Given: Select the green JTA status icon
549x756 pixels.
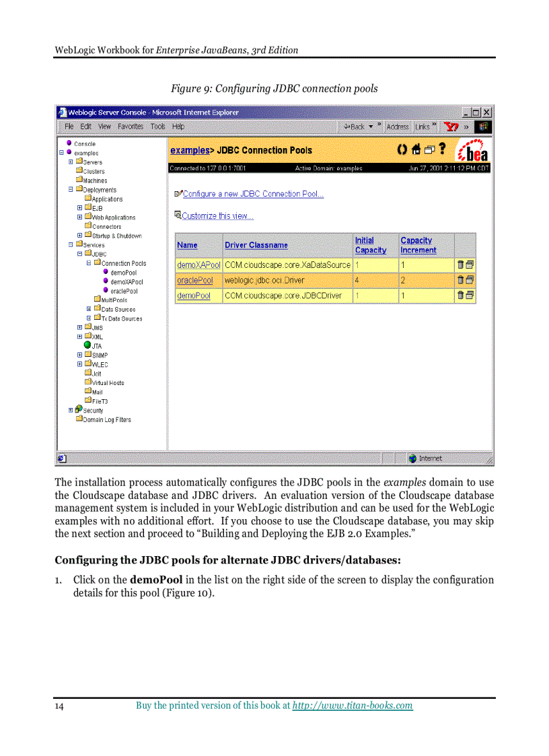Looking at the screenshot, I should pos(86,346).
